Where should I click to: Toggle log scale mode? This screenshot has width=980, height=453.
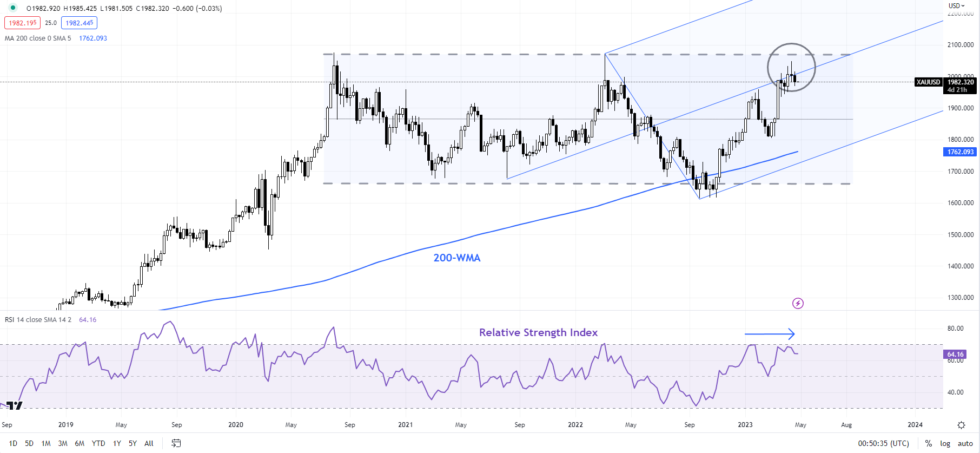click(x=945, y=443)
